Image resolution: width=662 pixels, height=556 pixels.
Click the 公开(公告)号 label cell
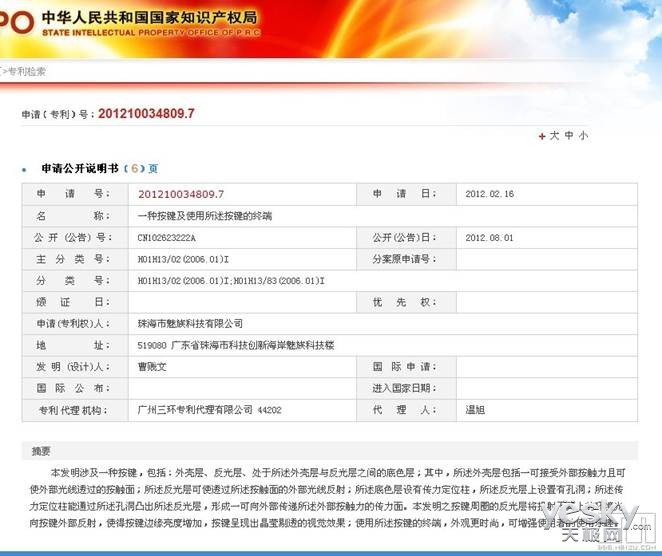coord(75,238)
